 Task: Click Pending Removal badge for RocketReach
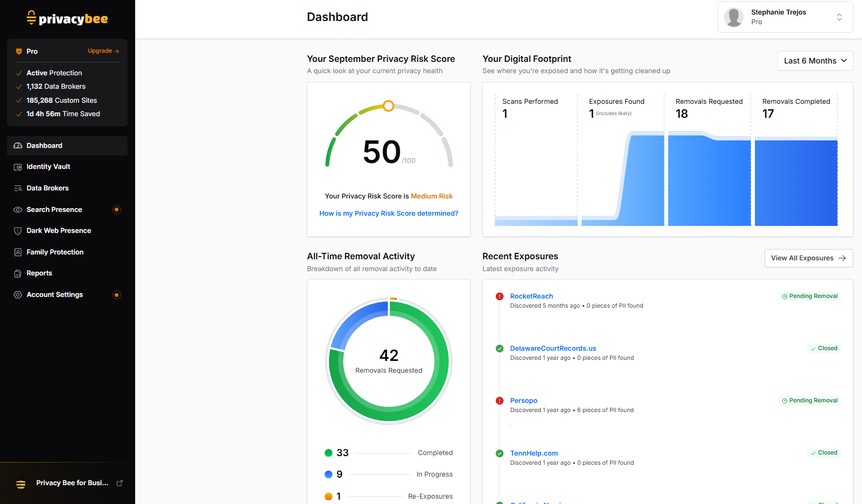coord(810,296)
